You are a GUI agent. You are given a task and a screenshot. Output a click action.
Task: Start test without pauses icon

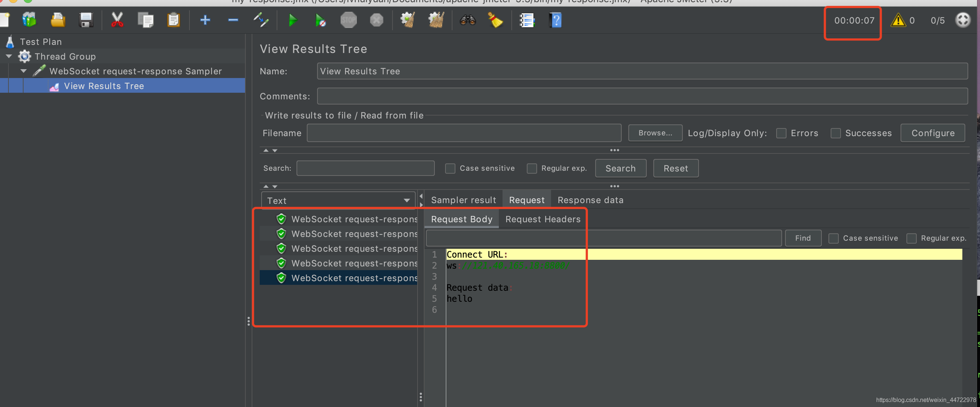[320, 20]
